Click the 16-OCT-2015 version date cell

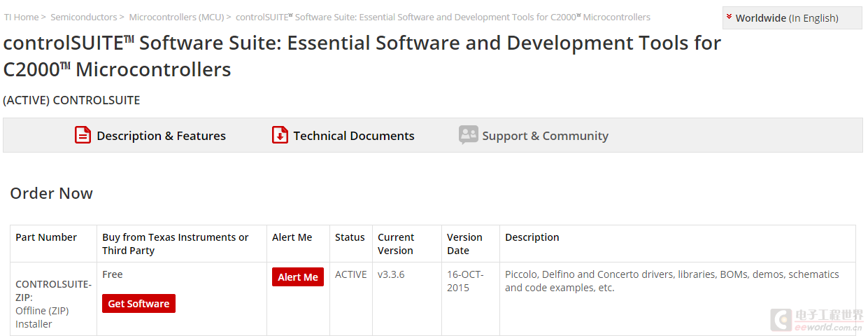(x=465, y=281)
